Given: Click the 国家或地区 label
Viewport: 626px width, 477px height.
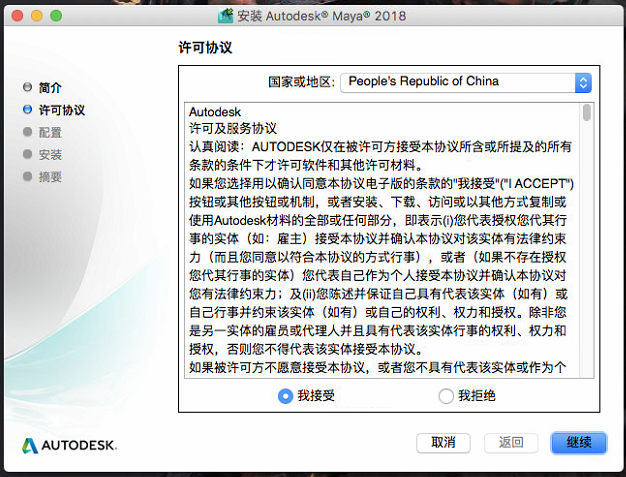Looking at the screenshot, I should tap(301, 82).
